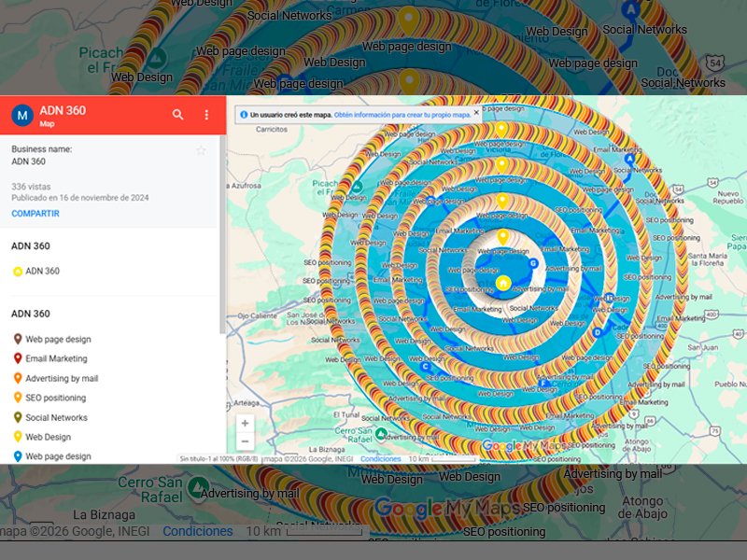Click the Condiciones link near the scale bar
Image resolution: width=747 pixels, height=560 pixels.
(x=379, y=458)
